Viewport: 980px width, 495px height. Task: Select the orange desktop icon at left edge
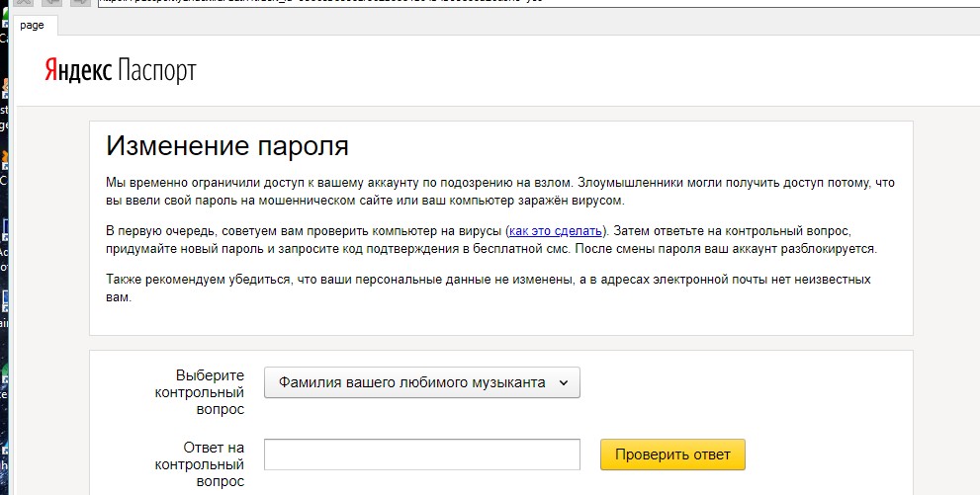coord(4,160)
